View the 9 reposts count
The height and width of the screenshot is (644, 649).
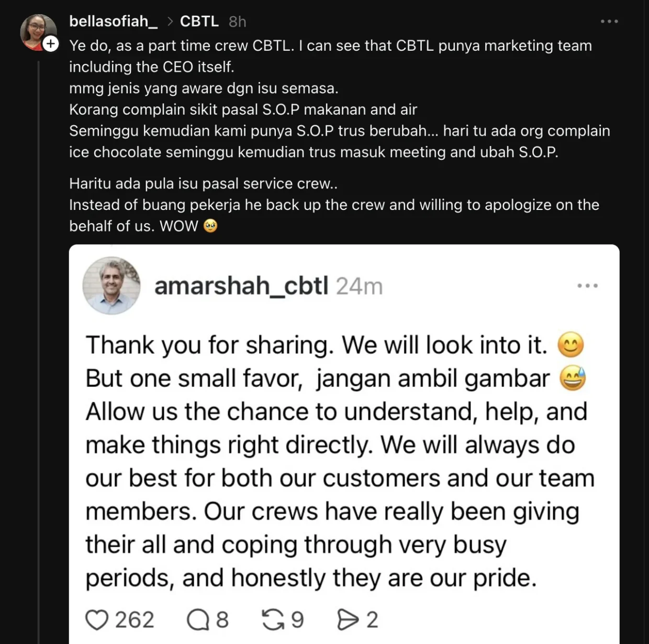pyautogui.click(x=297, y=620)
